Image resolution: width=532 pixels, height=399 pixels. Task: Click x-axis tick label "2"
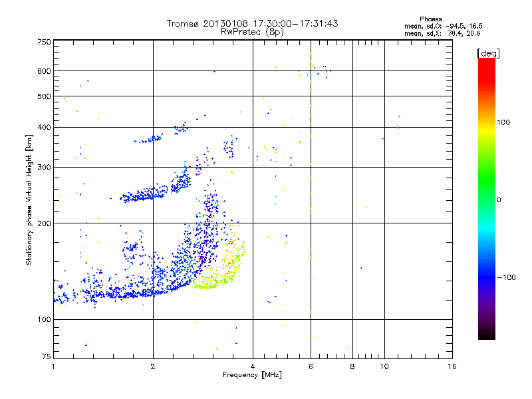tap(153, 366)
